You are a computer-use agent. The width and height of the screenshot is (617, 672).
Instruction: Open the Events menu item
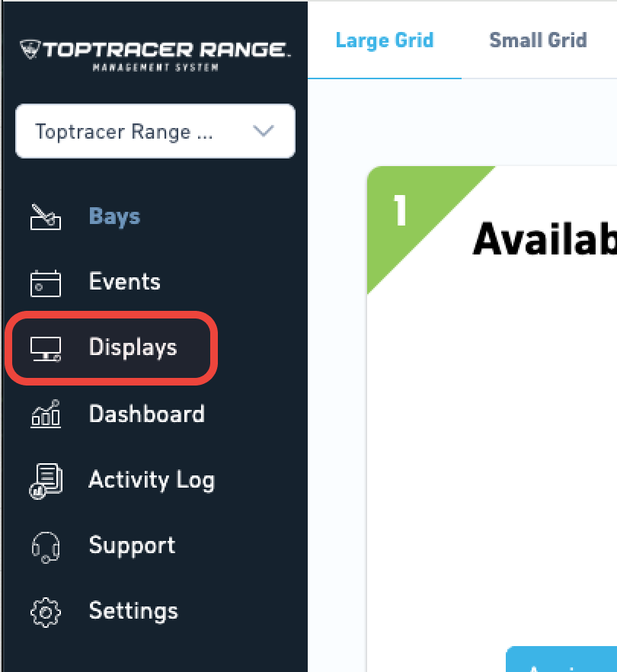[x=125, y=282]
